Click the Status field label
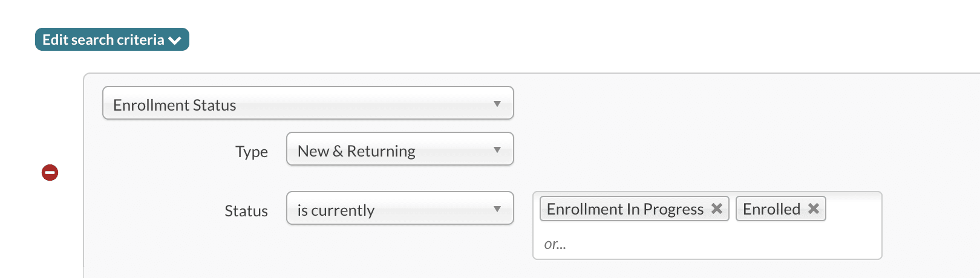Viewport: 980px width, 278px height. 246,211
